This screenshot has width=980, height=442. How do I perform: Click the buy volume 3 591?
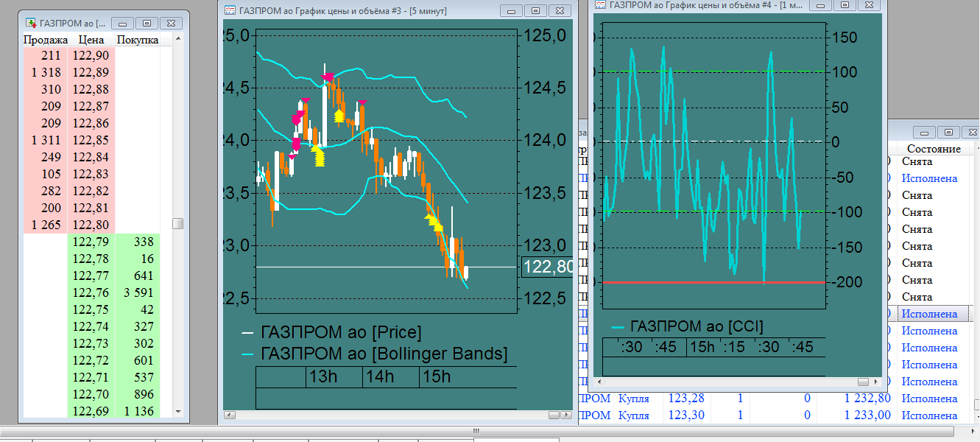tap(138, 292)
